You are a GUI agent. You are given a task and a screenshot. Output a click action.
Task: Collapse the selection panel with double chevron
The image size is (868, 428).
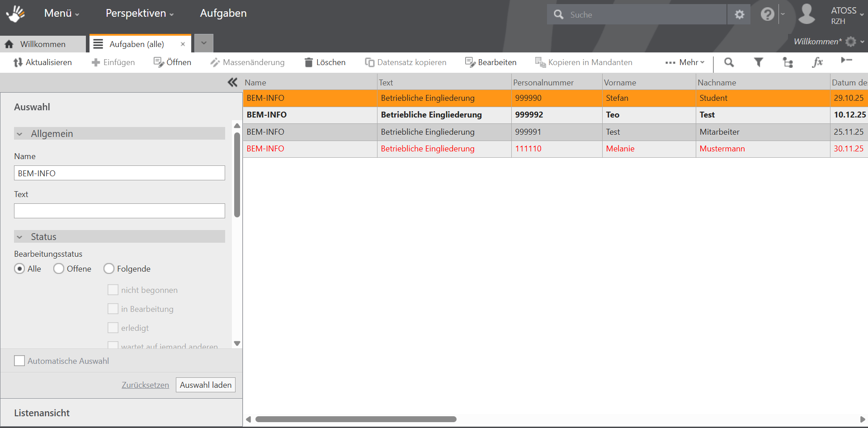pyautogui.click(x=232, y=82)
